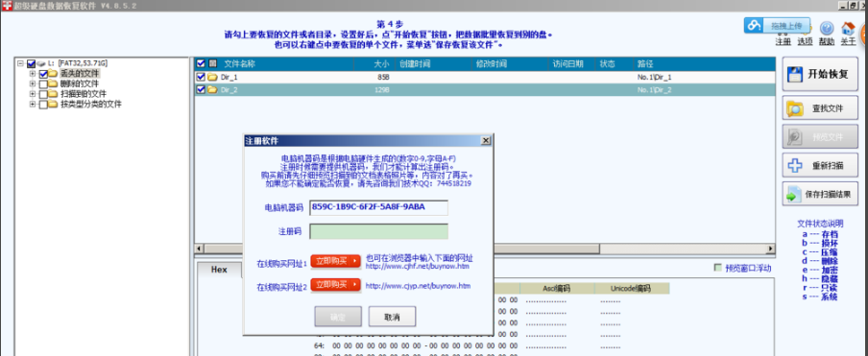Image resolution: width=868 pixels, height=356 pixels.
Task: Open the cjhf.net buynow URL
Action: tap(418, 267)
